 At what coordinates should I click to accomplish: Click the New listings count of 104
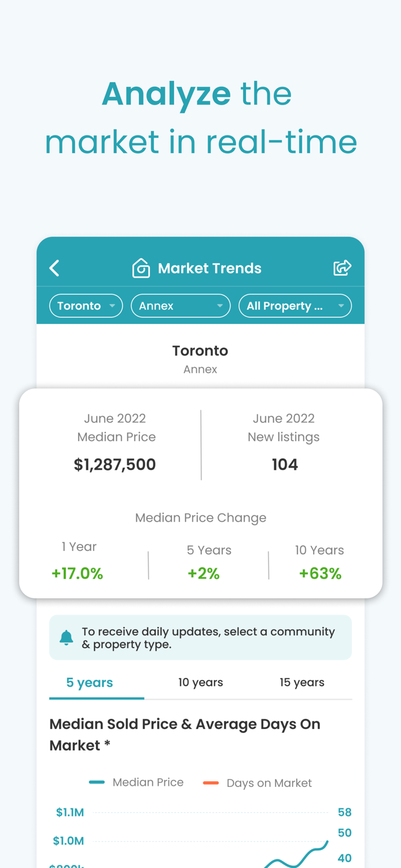click(284, 464)
